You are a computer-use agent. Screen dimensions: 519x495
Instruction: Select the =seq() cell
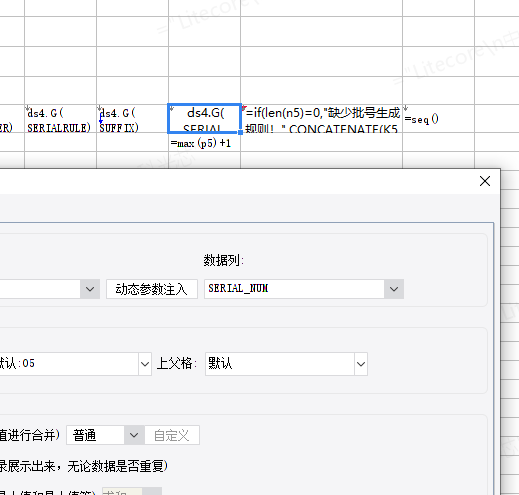[x=438, y=119]
